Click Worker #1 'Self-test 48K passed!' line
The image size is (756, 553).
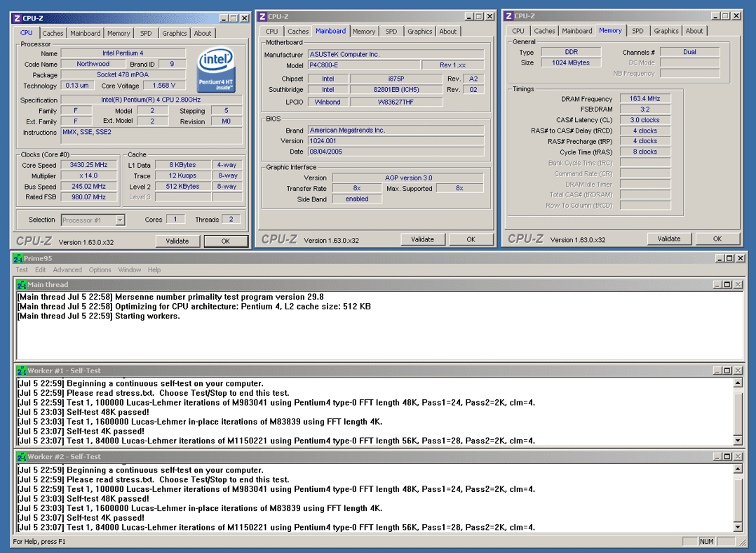coord(83,412)
